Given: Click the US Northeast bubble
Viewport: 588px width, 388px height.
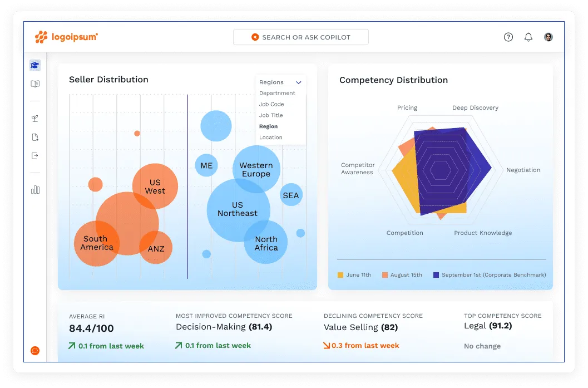Looking at the screenshot, I should pyautogui.click(x=238, y=210).
